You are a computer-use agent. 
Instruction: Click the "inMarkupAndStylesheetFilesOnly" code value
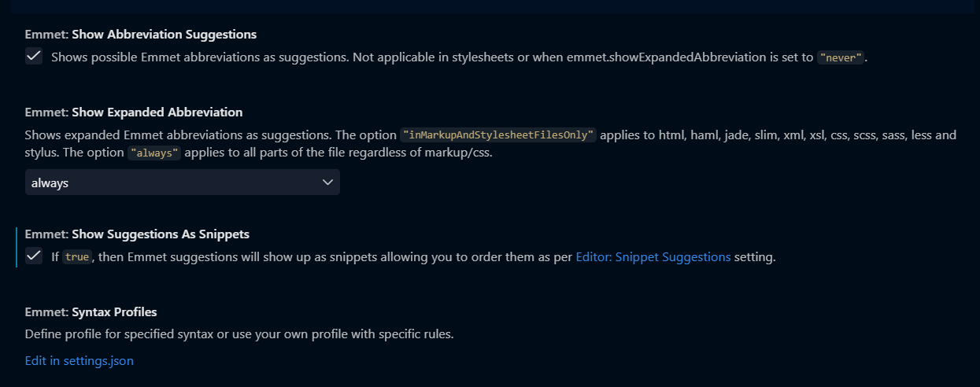click(x=499, y=135)
